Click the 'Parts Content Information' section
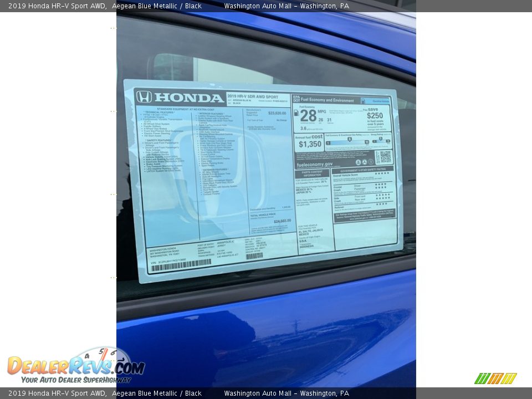 [312, 173]
